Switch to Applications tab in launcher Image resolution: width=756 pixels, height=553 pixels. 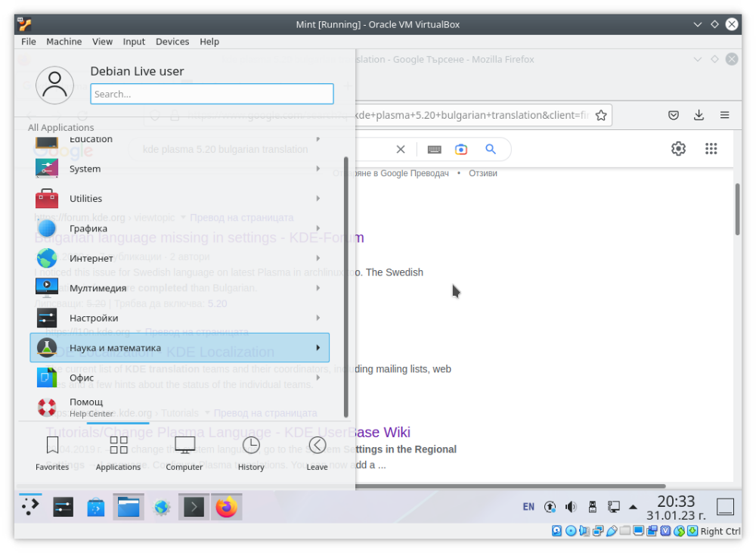pyautogui.click(x=118, y=452)
